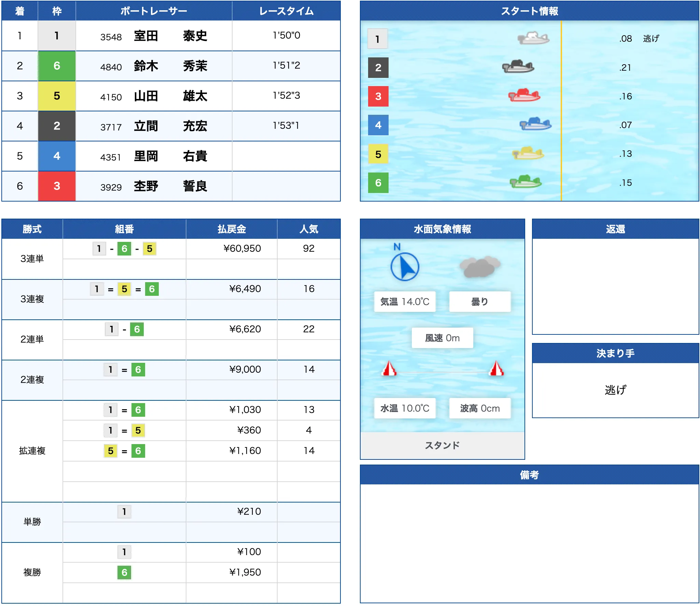Click the right red-white buoy marker
This screenshot has height=606, width=700.
pyautogui.click(x=496, y=368)
